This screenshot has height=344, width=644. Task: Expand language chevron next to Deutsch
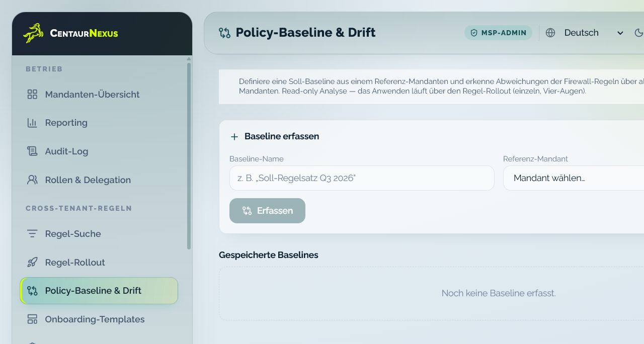click(620, 33)
